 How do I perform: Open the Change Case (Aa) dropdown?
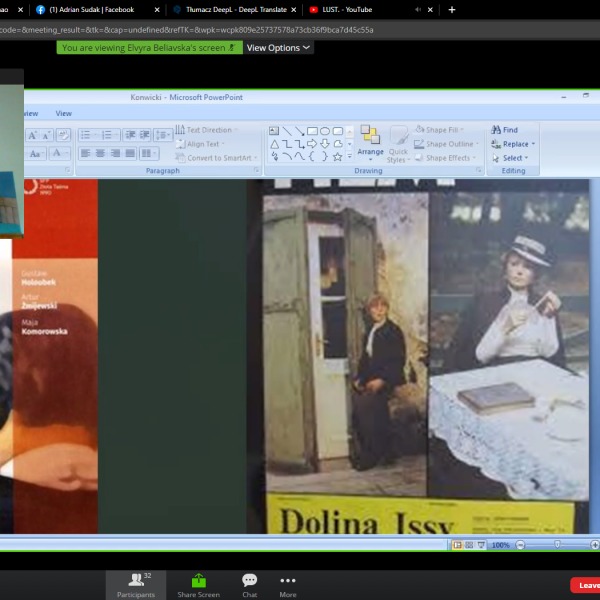pyautogui.click(x=36, y=154)
